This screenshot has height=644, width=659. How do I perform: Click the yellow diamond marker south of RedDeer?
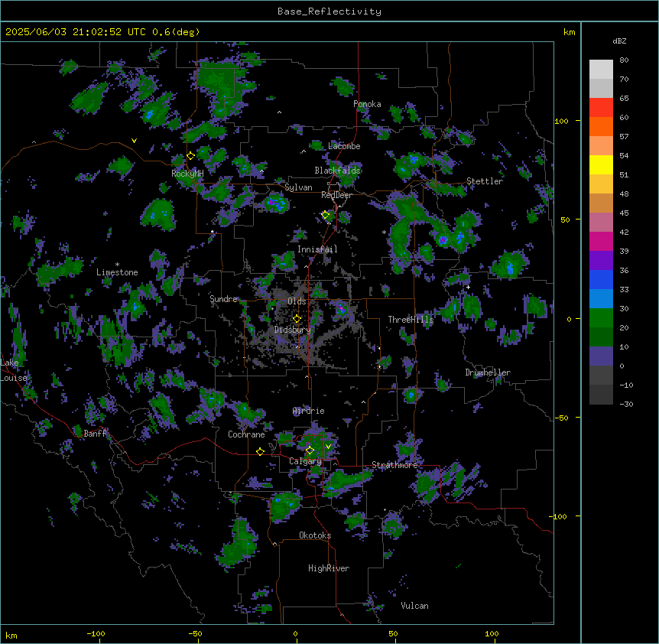(326, 215)
